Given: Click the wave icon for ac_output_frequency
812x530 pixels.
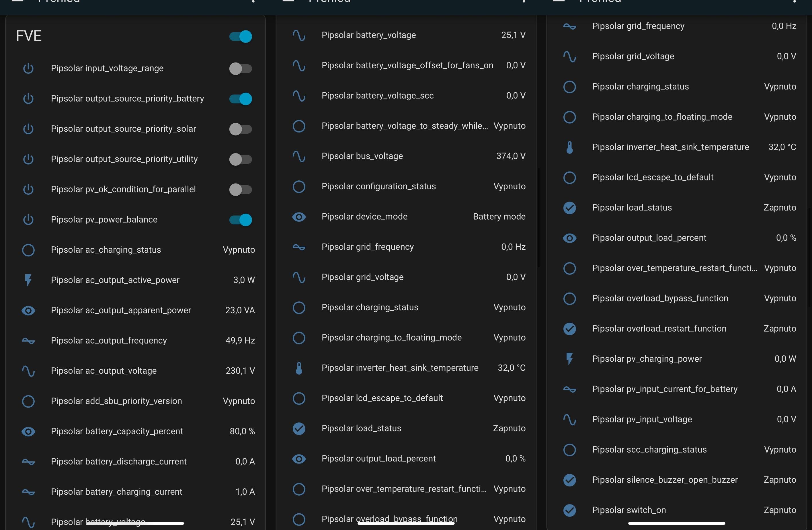Looking at the screenshot, I should [x=28, y=341].
